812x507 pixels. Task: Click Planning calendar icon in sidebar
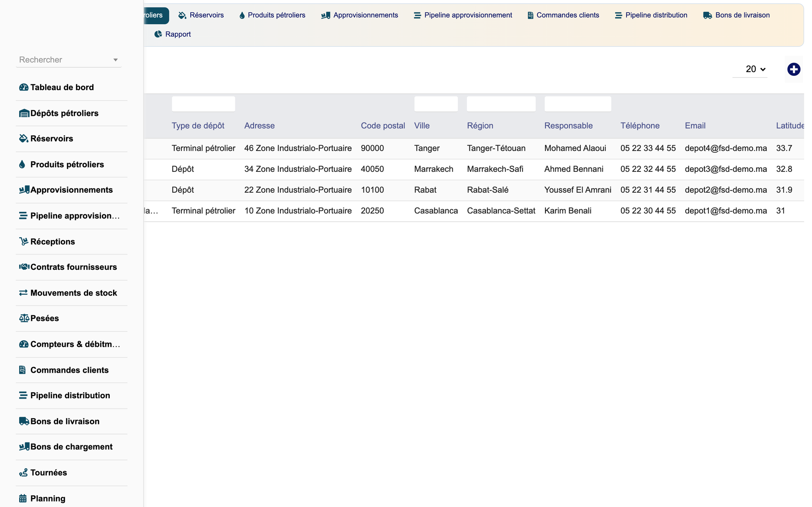pos(23,498)
